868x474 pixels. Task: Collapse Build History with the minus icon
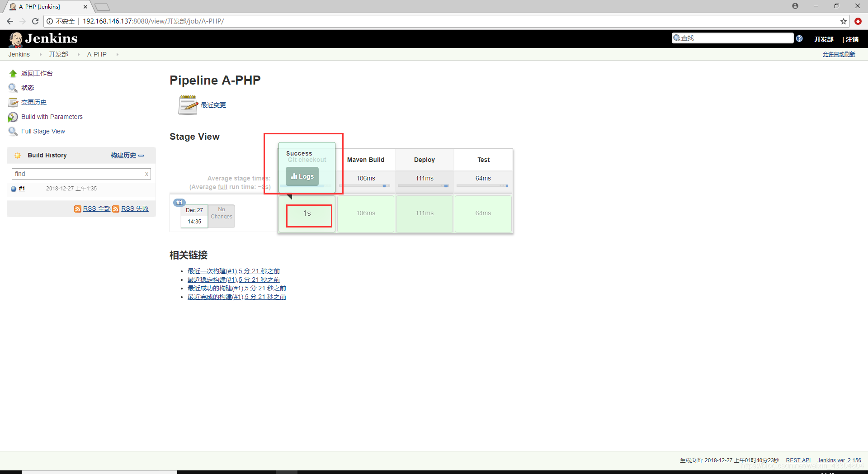coord(141,156)
